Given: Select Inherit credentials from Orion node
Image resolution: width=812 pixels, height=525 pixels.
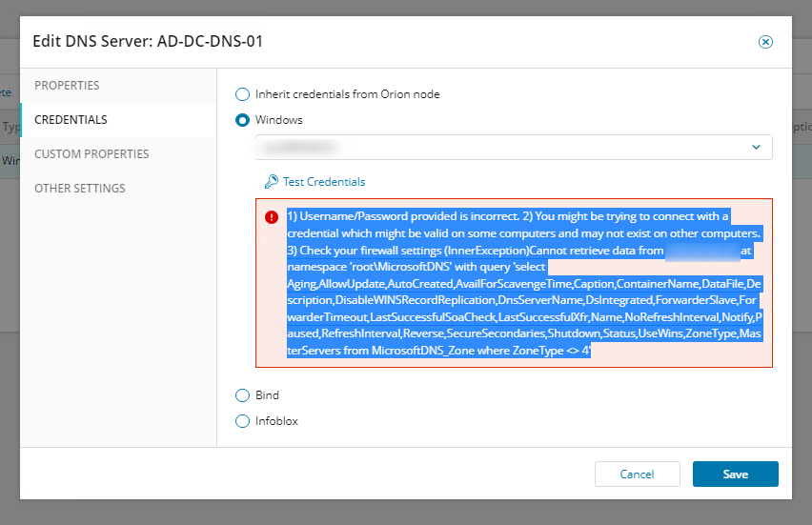Looking at the screenshot, I should [242, 94].
